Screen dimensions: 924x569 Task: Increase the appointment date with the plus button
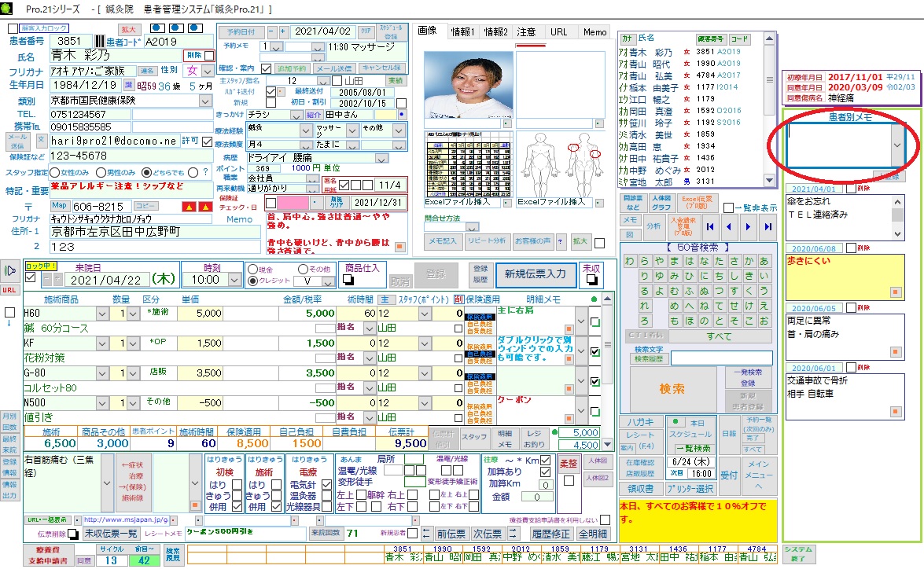pyautogui.click(x=282, y=31)
